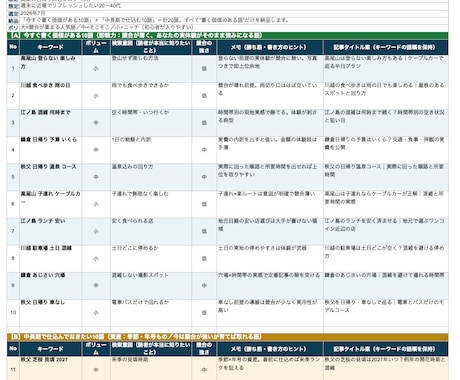Click '検索意図' header in section B
This screenshot has height=380, width=460.
pyautogui.click(x=151, y=349)
